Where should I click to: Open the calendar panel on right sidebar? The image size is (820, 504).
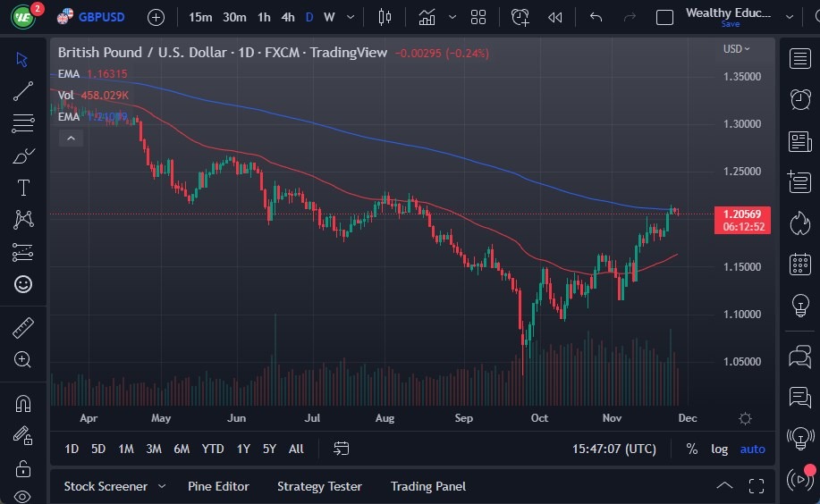(x=800, y=265)
